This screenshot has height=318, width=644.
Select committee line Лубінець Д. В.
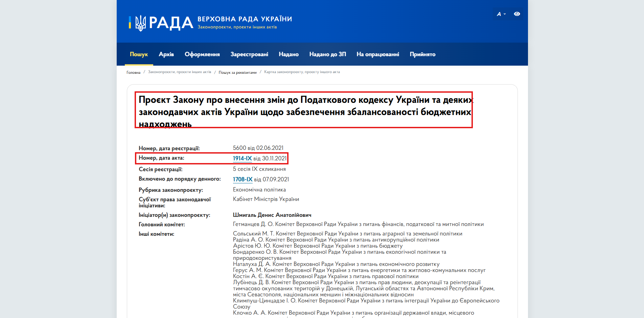[x=364, y=288]
